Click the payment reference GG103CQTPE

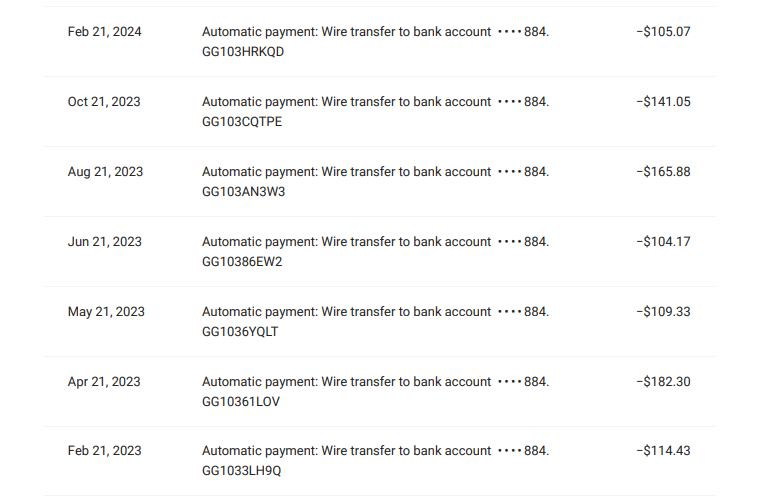point(242,122)
